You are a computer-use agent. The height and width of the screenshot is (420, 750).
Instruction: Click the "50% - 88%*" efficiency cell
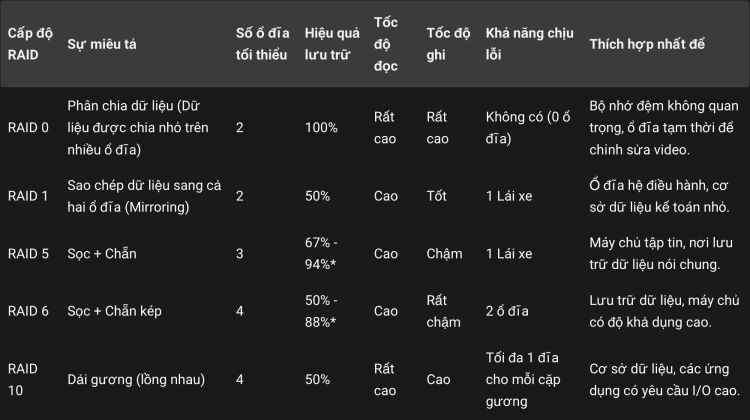pos(321,311)
